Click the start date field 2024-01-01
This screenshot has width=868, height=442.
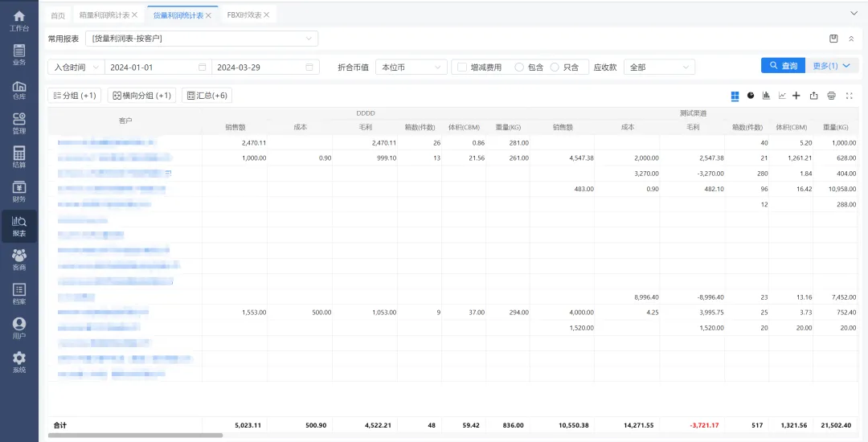pyautogui.click(x=158, y=67)
